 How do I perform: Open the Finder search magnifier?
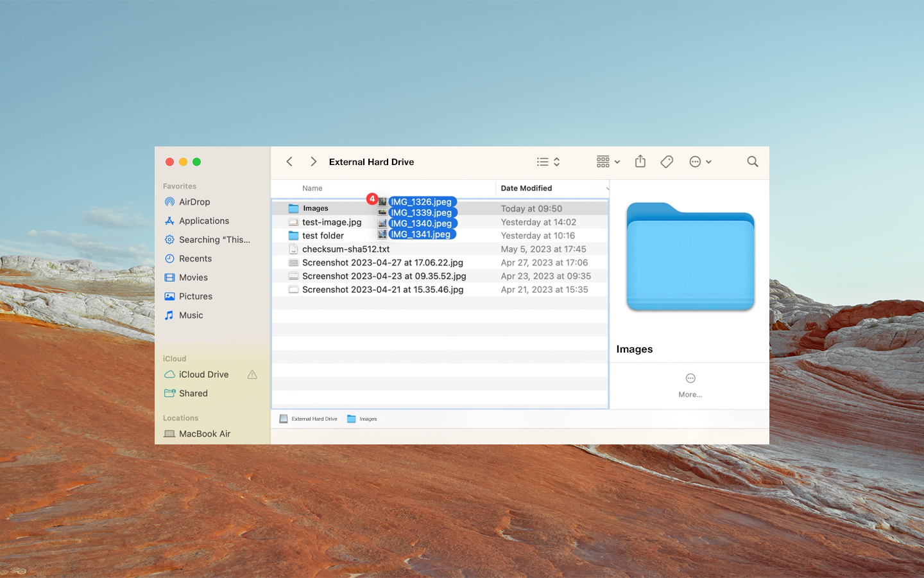(x=752, y=162)
